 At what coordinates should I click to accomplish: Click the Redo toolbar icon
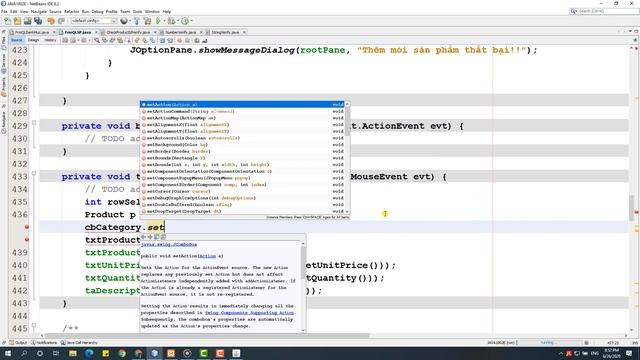pos(61,21)
